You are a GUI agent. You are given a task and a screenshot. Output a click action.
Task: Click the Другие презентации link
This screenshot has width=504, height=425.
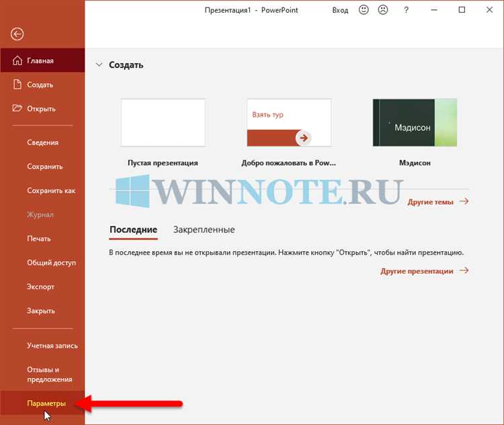click(x=417, y=271)
